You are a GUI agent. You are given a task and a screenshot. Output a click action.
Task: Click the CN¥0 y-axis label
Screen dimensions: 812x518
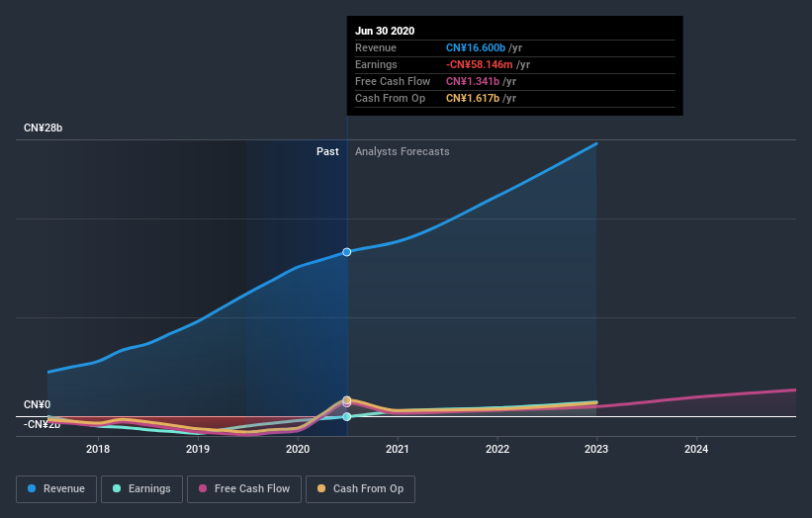tap(38, 404)
